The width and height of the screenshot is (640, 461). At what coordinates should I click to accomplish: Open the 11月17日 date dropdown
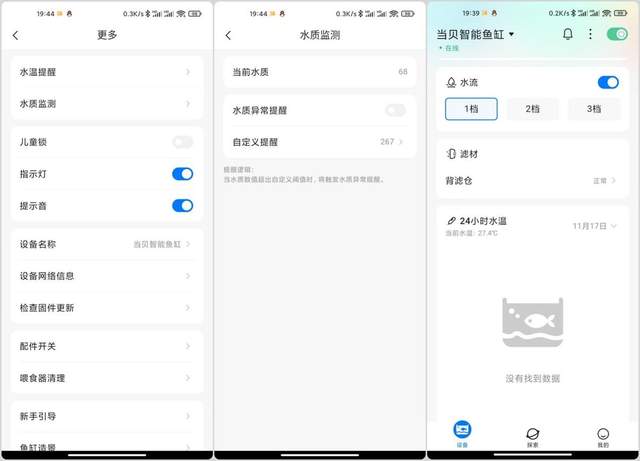click(594, 226)
